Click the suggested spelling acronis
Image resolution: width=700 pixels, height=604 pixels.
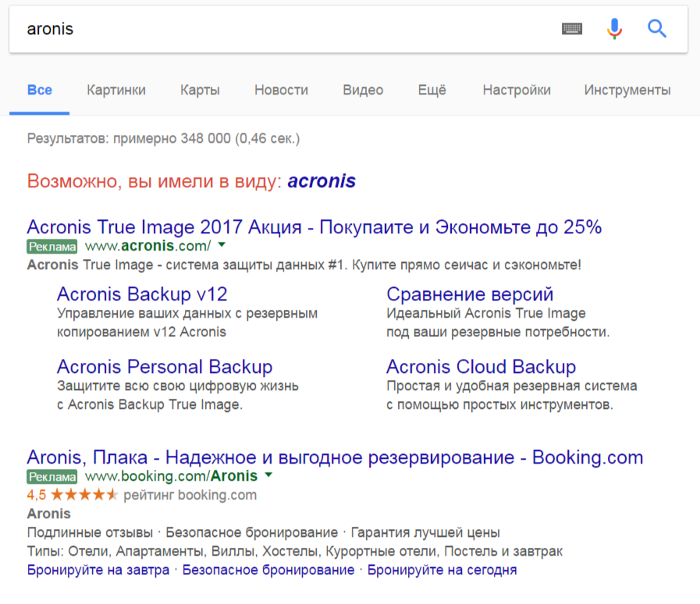(322, 182)
